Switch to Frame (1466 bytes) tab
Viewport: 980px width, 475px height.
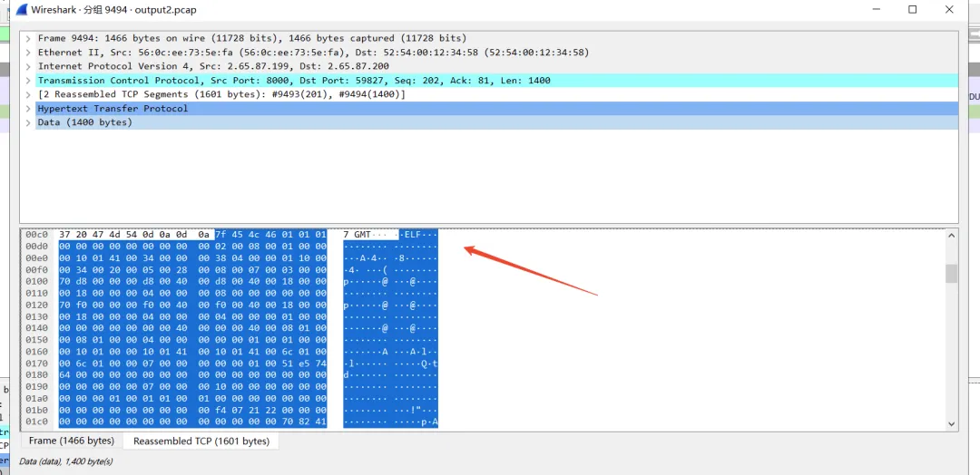[x=72, y=441]
